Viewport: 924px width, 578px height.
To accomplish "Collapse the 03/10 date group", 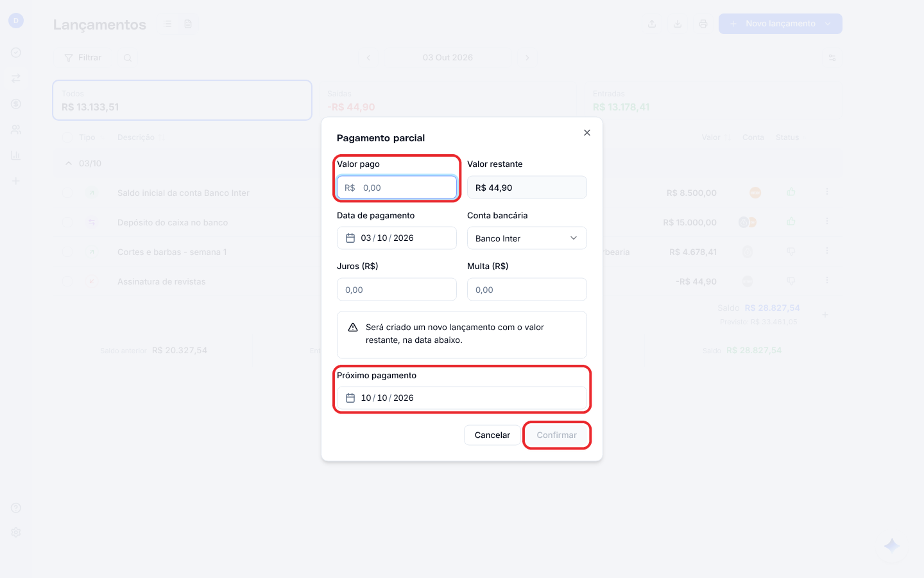I will (69, 164).
